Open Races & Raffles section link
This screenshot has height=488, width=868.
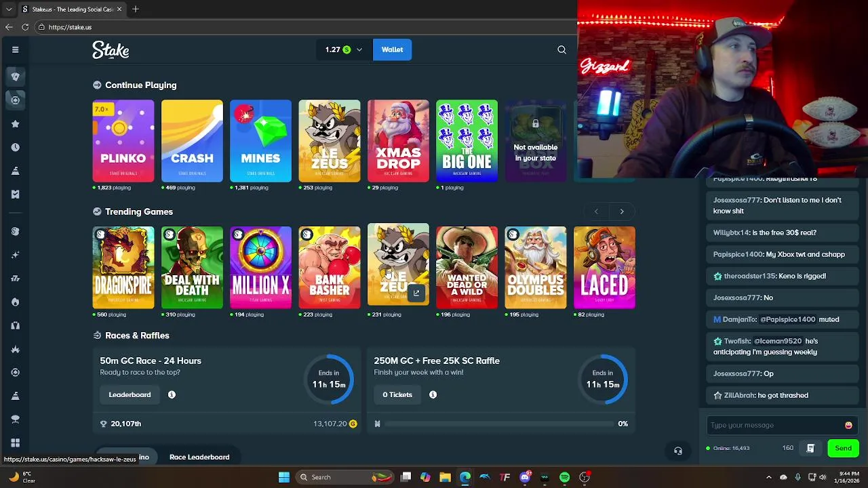137,335
